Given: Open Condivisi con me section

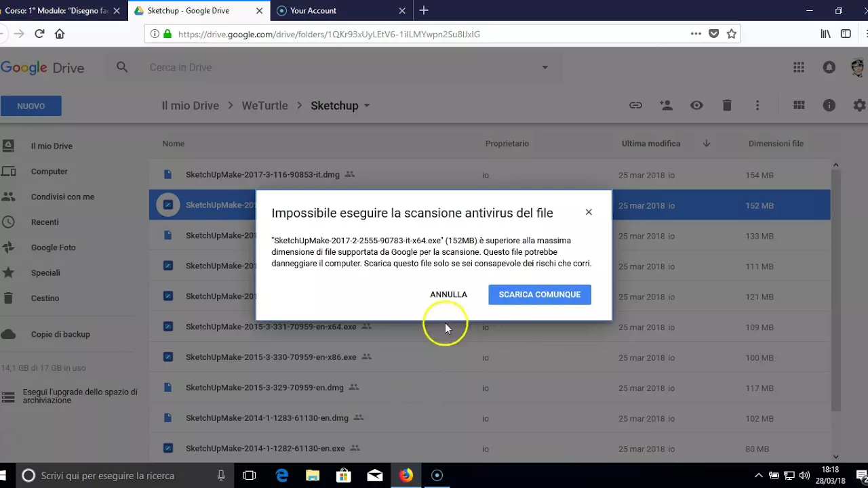Looking at the screenshot, I should [62, 197].
